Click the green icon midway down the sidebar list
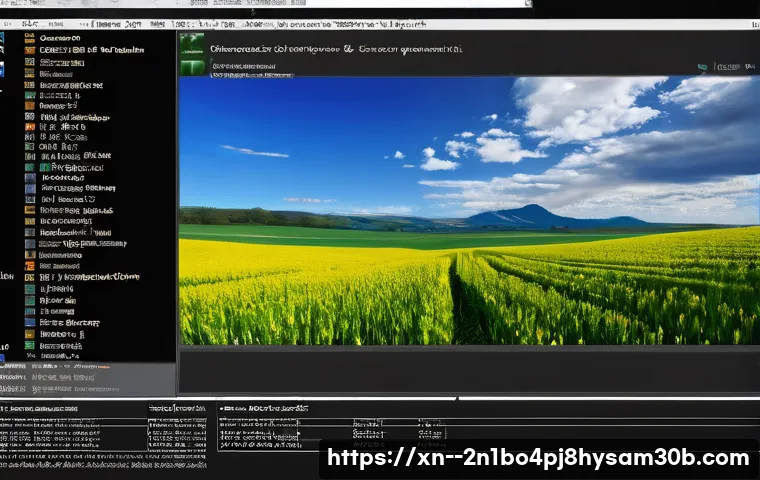 point(30,167)
